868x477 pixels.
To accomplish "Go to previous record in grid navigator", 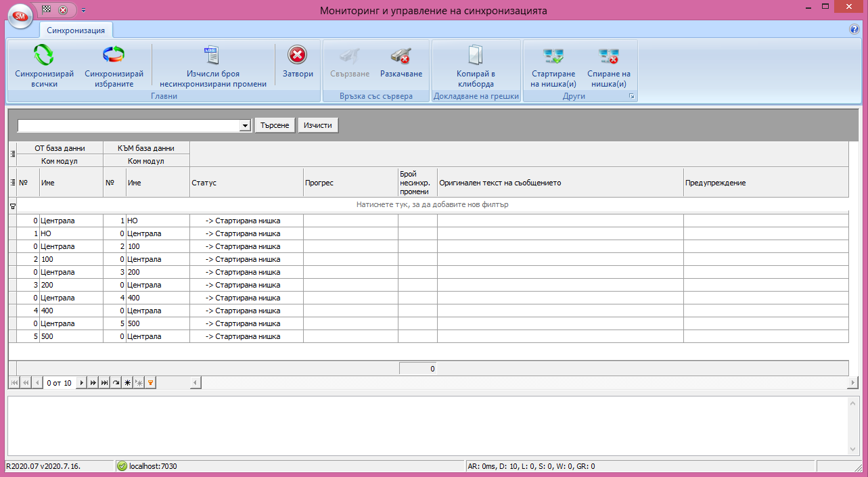I will pyautogui.click(x=37, y=383).
